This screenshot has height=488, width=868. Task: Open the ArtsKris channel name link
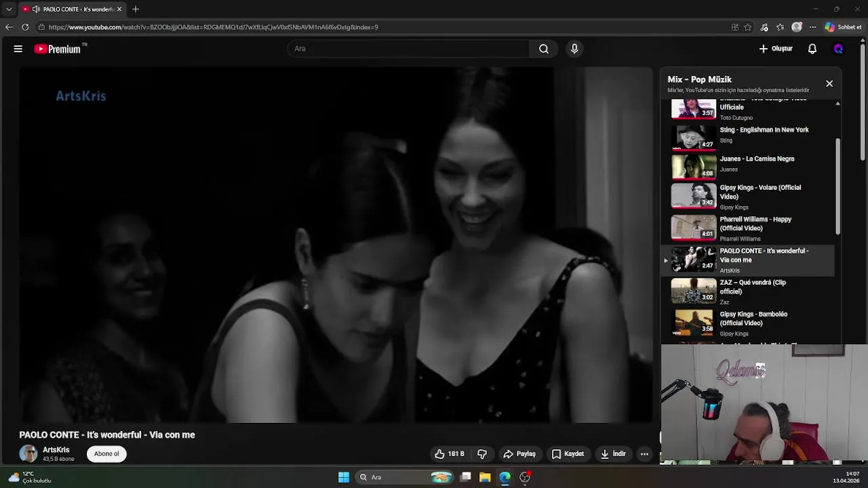point(56,450)
